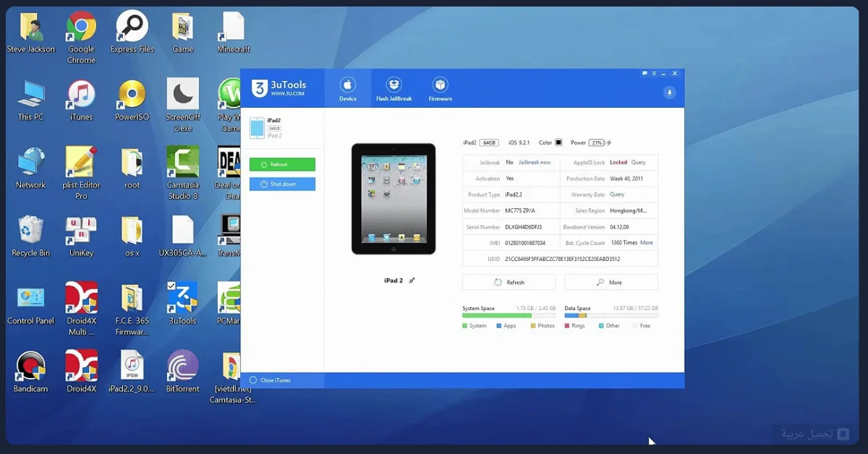Click the 64GB capacity tag next to iPad2

(490, 143)
